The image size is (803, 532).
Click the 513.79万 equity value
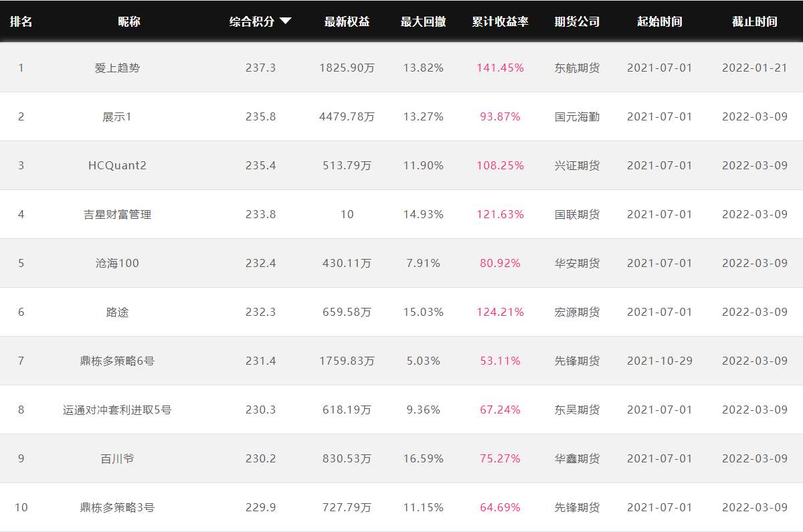pyautogui.click(x=347, y=165)
